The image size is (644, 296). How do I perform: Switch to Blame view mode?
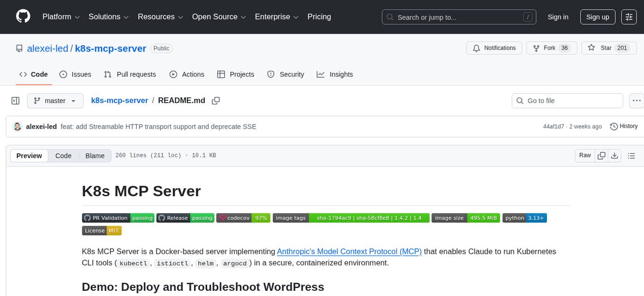tap(95, 156)
